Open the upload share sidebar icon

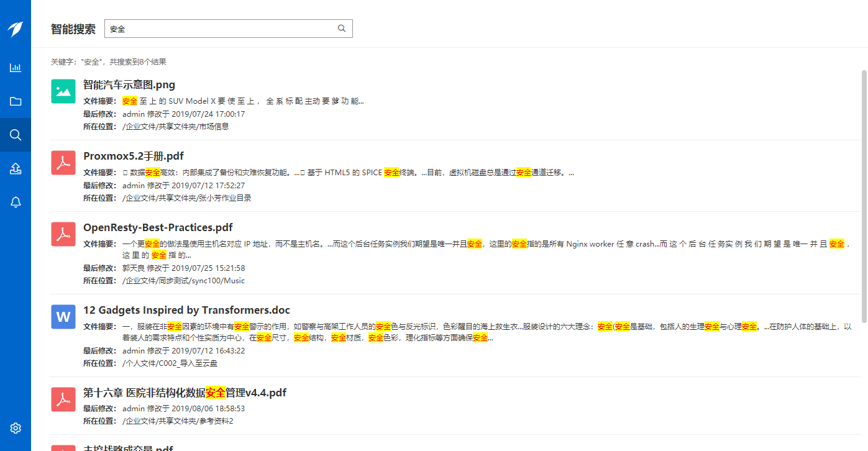[x=16, y=168]
